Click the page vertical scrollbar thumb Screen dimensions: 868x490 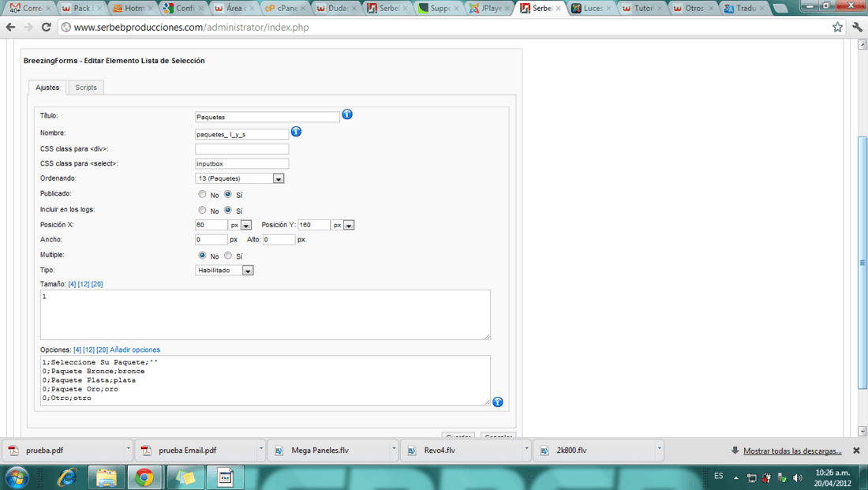pos(862,263)
